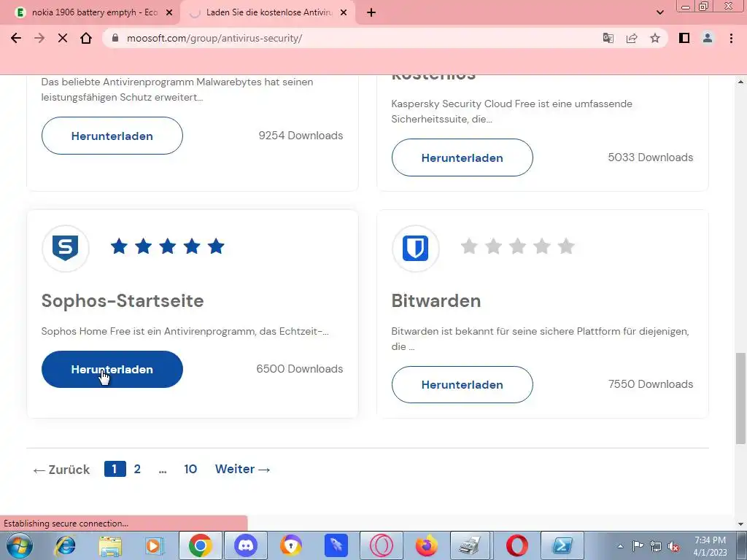This screenshot has height=560, width=747.
Task: Open the Google Translate page icon
Action: (608, 38)
